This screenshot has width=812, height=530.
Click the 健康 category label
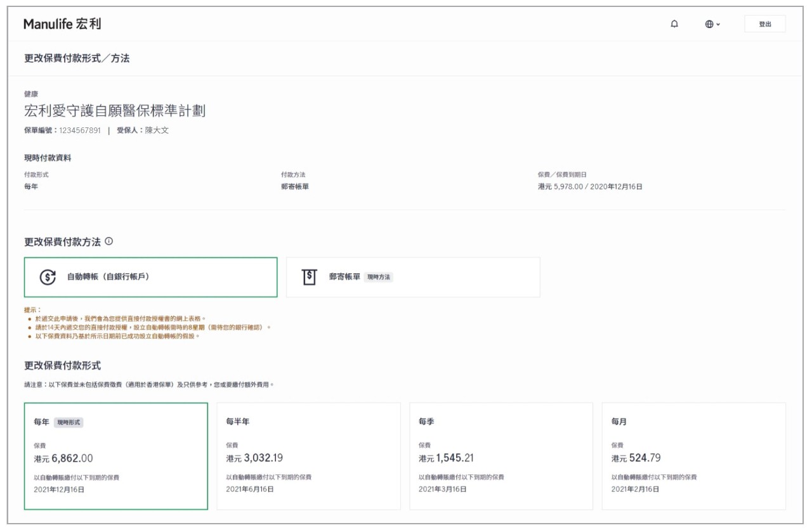(x=31, y=94)
